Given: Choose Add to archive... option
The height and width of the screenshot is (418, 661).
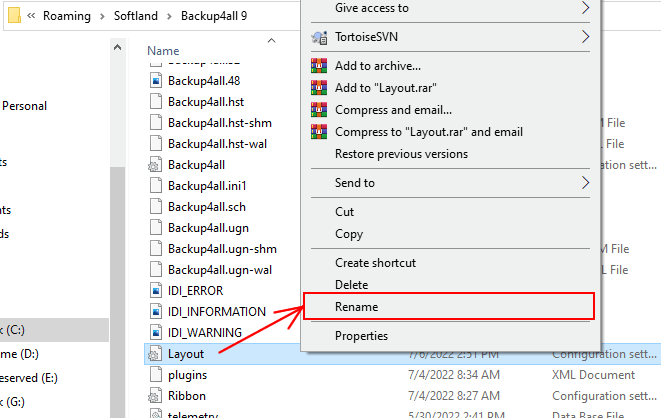Looking at the screenshot, I should click(x=378, y=66).
